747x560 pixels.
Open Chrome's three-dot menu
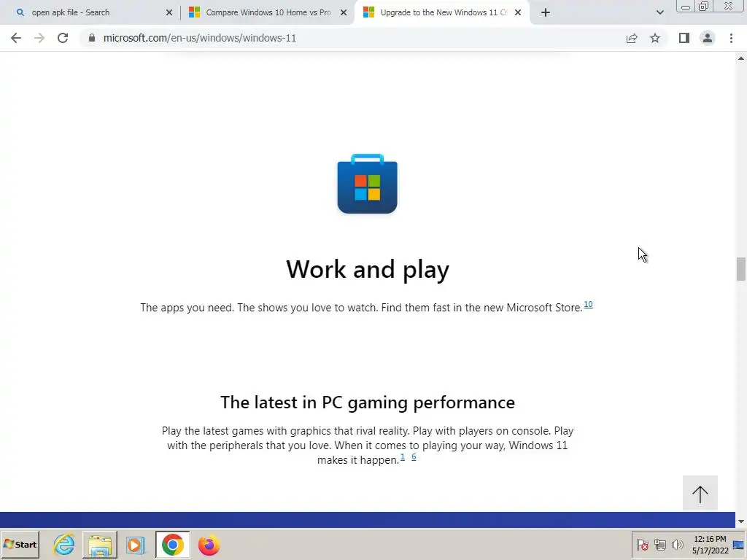tap(731, 38)
